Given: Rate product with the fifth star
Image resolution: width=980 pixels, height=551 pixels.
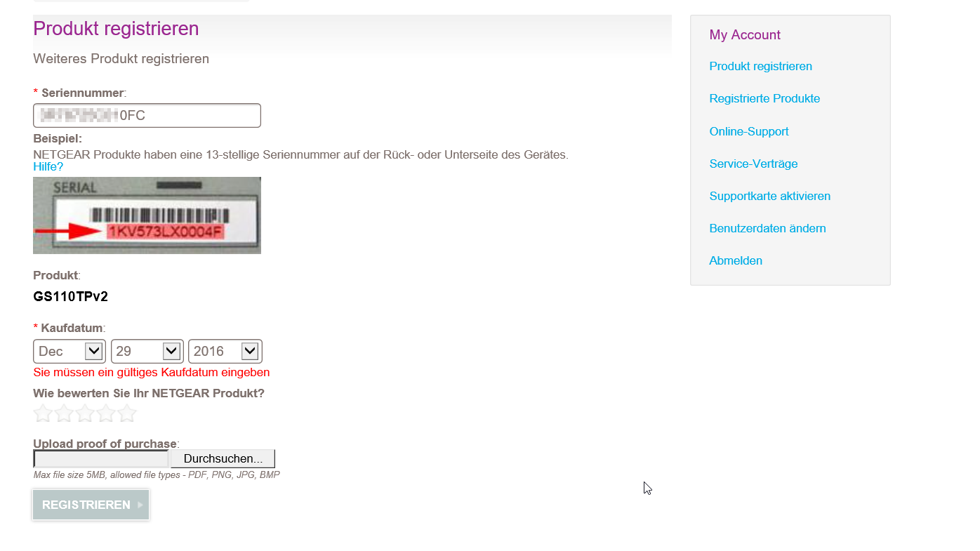Looking at the screenshot, I should click(127, 413).
